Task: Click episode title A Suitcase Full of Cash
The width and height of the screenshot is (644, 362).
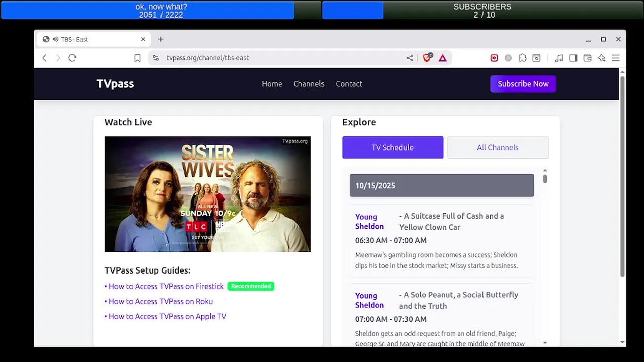Action: (x=451, y=221)
